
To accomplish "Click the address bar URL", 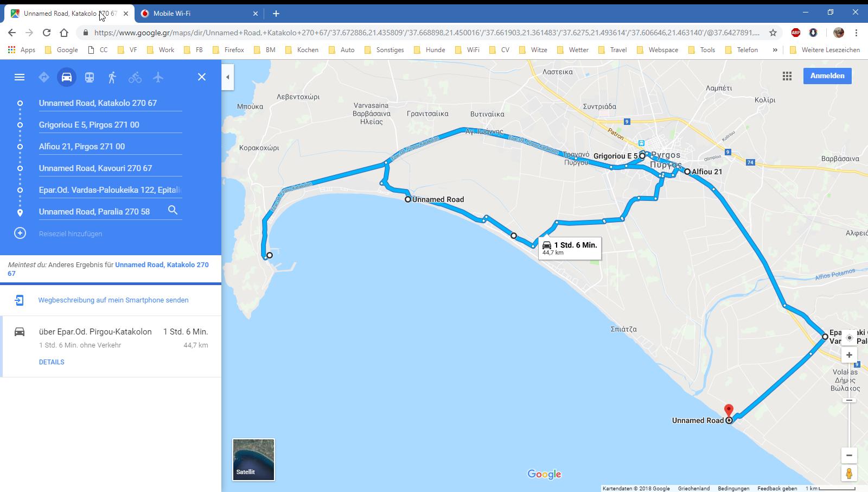I will tap(427, 33).
